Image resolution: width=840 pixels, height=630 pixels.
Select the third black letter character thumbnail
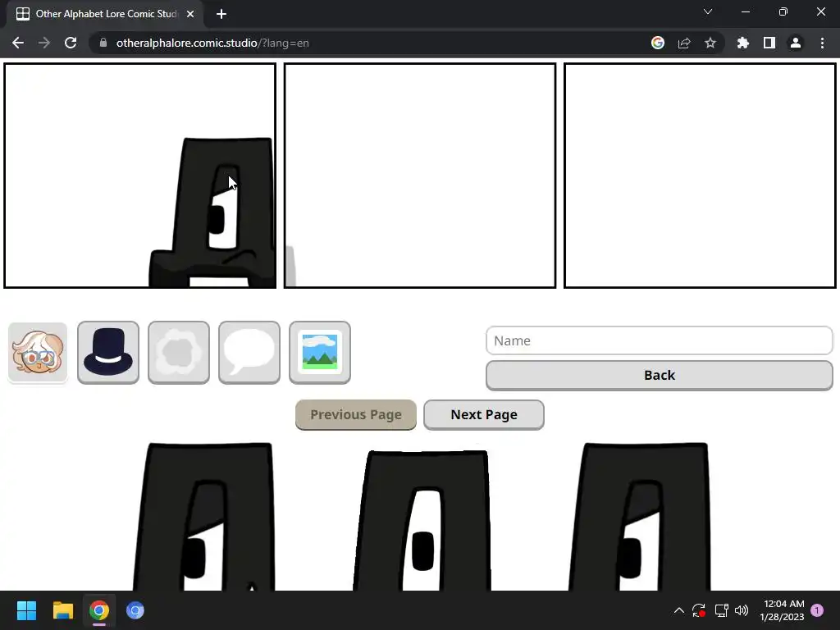pyautogui.click(x=640, y=517)
